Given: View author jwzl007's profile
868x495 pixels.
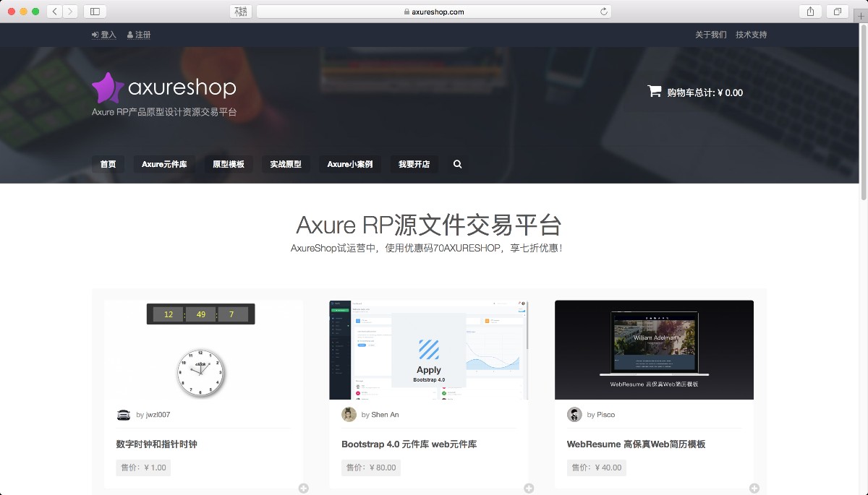Looking at the screenshot, I should tap(158, 415).
